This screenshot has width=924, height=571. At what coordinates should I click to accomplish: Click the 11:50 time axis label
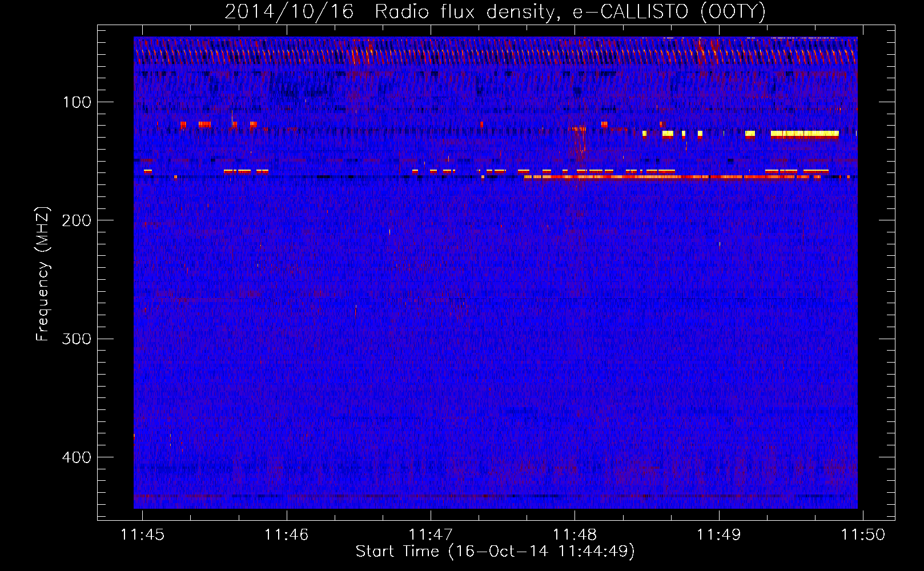point(862,534)
